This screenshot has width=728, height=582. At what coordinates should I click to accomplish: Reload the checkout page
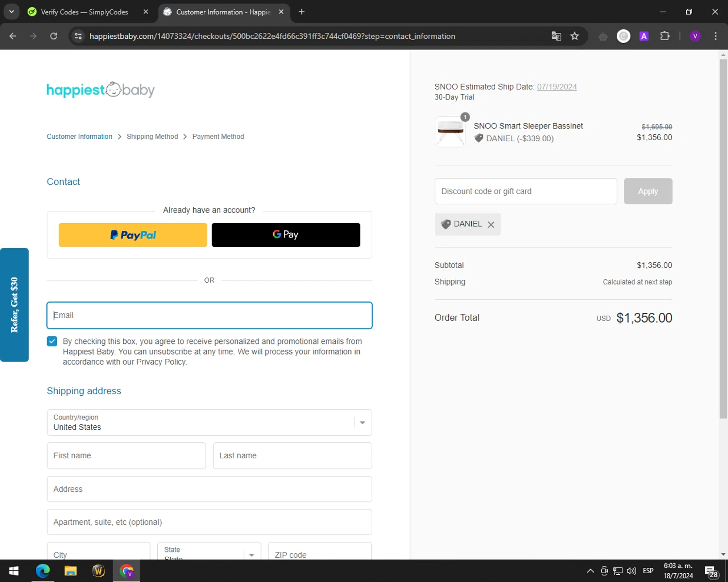[54, 36]
